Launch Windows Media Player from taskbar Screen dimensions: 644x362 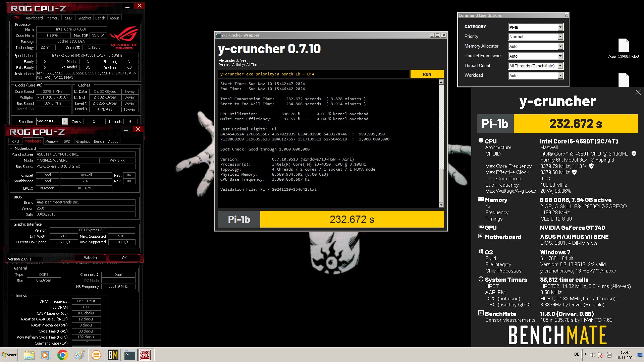[46, 355]
